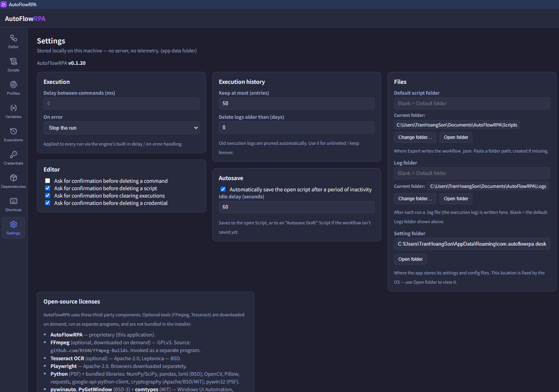Image resolution: width=559 pixels, height=392 pixels.
Task: Disable confirmation before deleting a credential
Action: click(x=47, y=203)
